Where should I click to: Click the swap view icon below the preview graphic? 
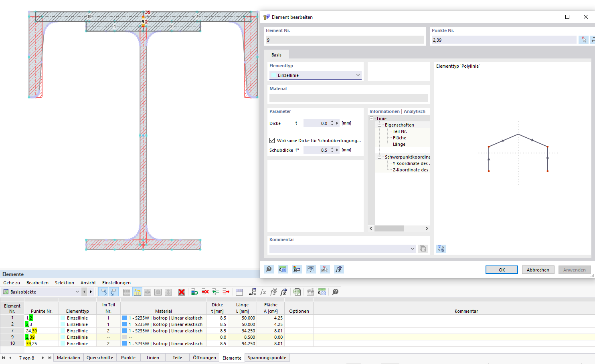coord(441,249)
